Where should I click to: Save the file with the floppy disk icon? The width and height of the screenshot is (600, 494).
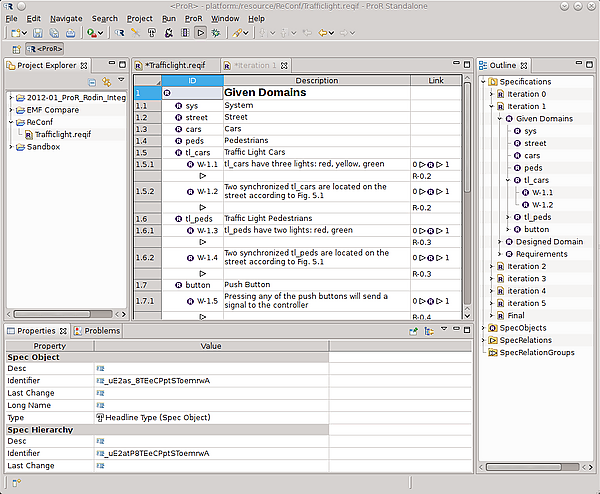click(x=38, y=33)
